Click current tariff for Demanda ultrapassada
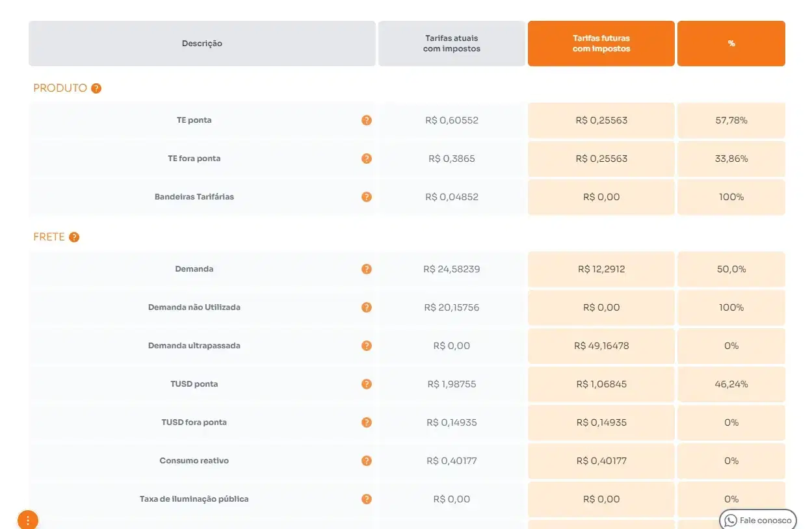The width and height of the screenshot is (812, 529). (x=452, y=346)
